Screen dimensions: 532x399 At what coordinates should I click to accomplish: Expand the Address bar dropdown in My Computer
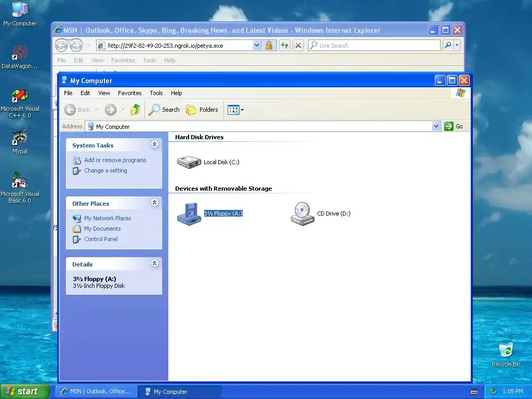click(436, 127)
